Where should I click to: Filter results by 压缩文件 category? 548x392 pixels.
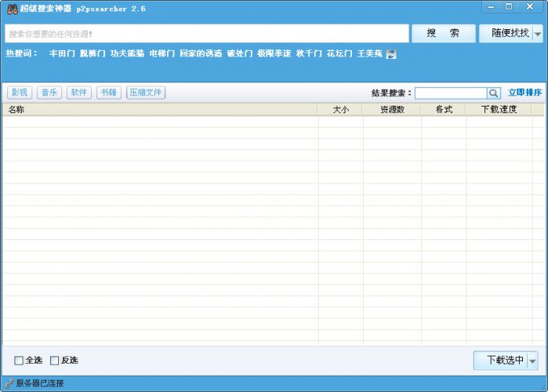point(146,93)
